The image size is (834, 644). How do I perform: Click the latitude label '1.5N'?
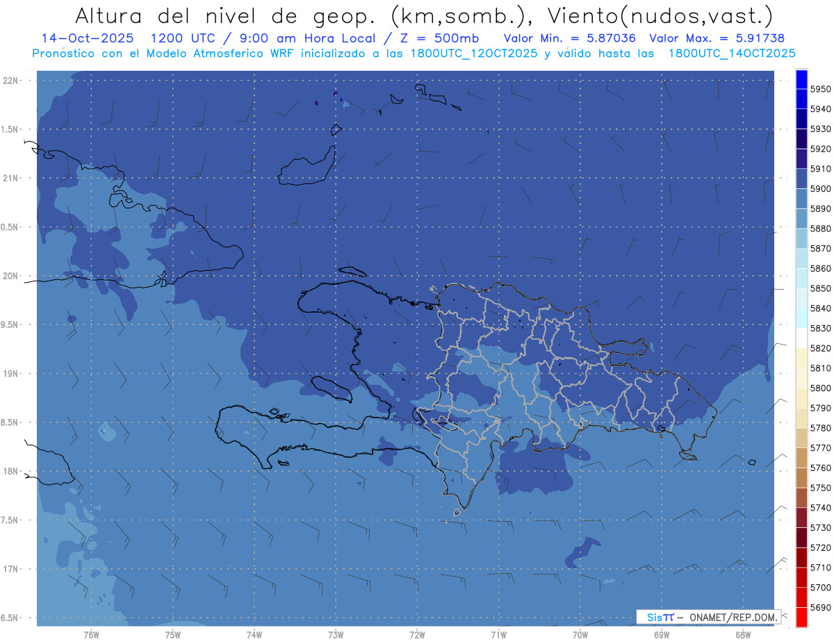coord(10,129)
